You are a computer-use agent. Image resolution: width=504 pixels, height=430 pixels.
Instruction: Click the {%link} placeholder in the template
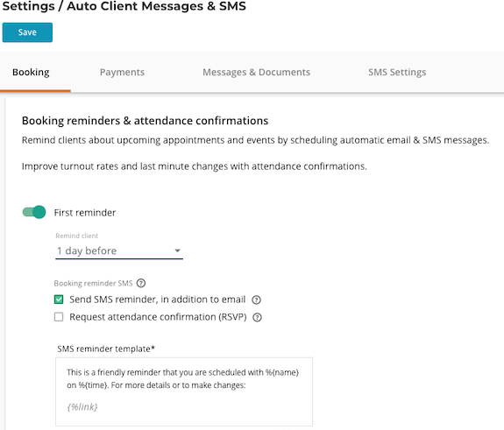(82, 407)
